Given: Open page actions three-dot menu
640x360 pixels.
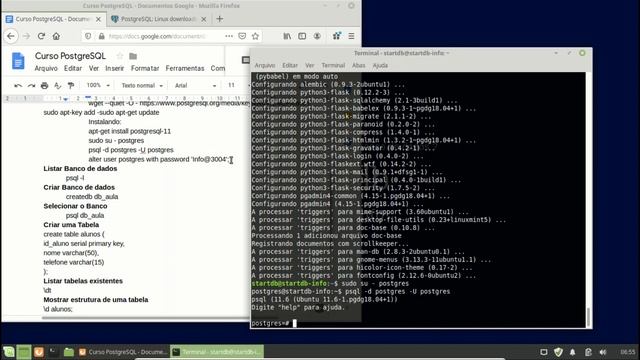Looking at the screenshot, I should click(229, 36).
